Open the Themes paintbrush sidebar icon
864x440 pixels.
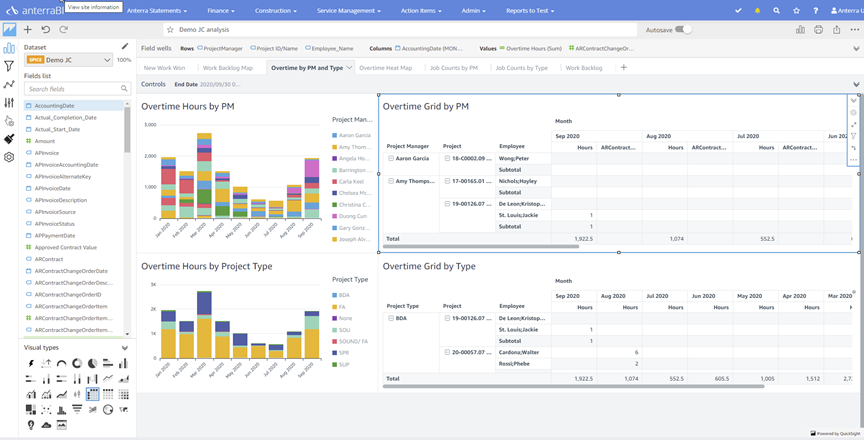9,139
